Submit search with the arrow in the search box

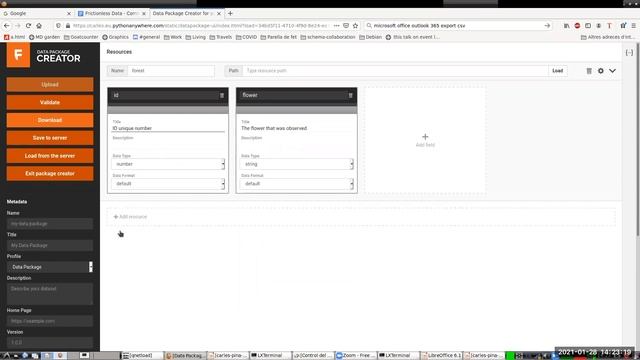click(547, 25)
